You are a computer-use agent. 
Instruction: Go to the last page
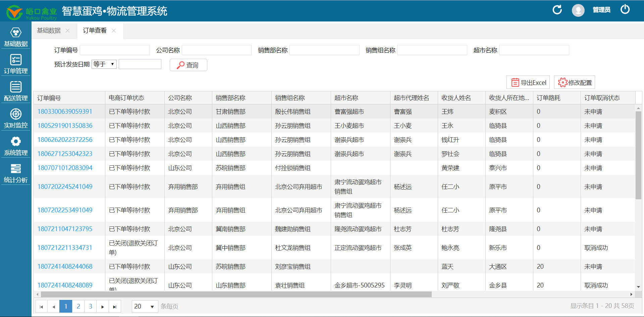(x=115, y=307)
